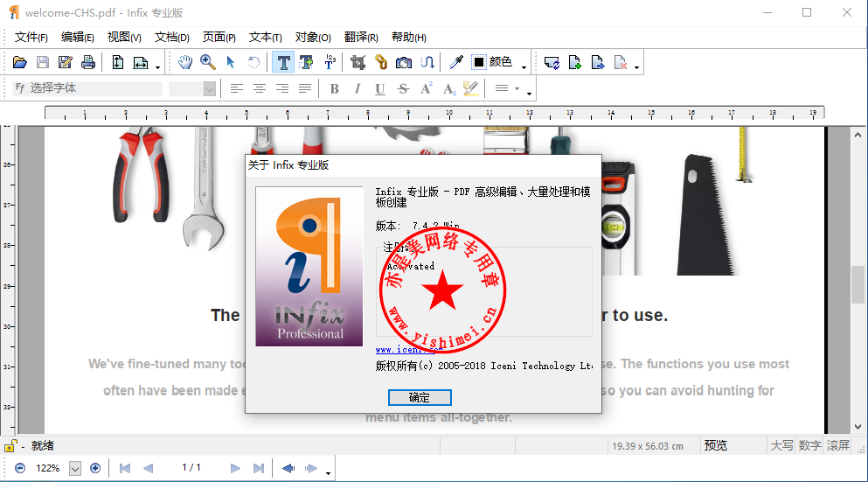Click the Rotate tool icon
This screenshot has height=482, width=868.
click(x=253, y=62)
